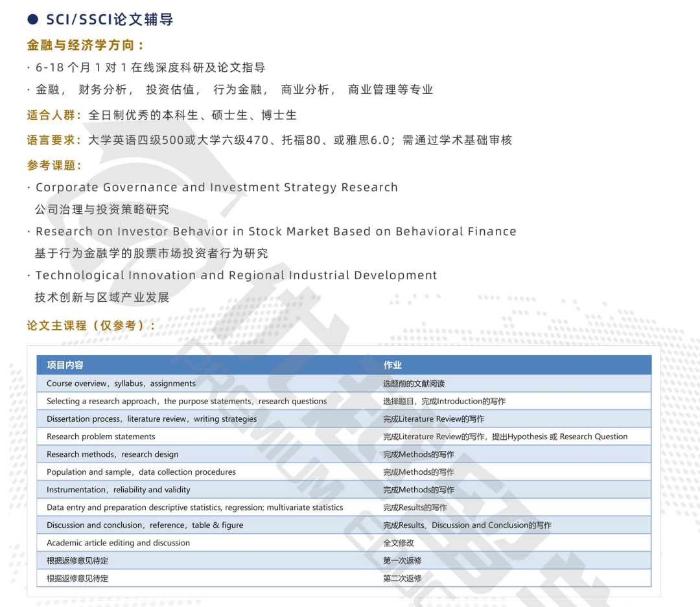Image resolution: width=700 pixels, height=607 pixels.
Task: Click the Academic article editing and discussion cell
Action: [118, 543]
